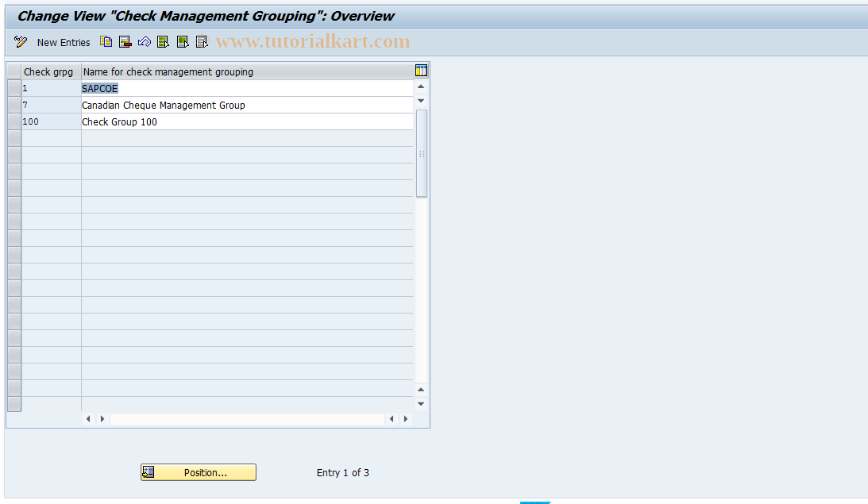The image size is (868, 504).
Task: Select row marker for Check Group 100
Action: point(14,121)
